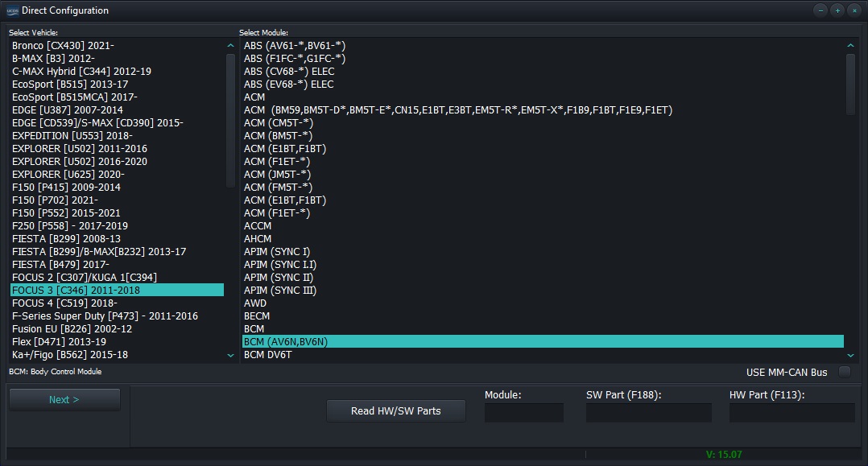Click the Next > button
The width and height of the screenshot is (868, 466).
64,399
